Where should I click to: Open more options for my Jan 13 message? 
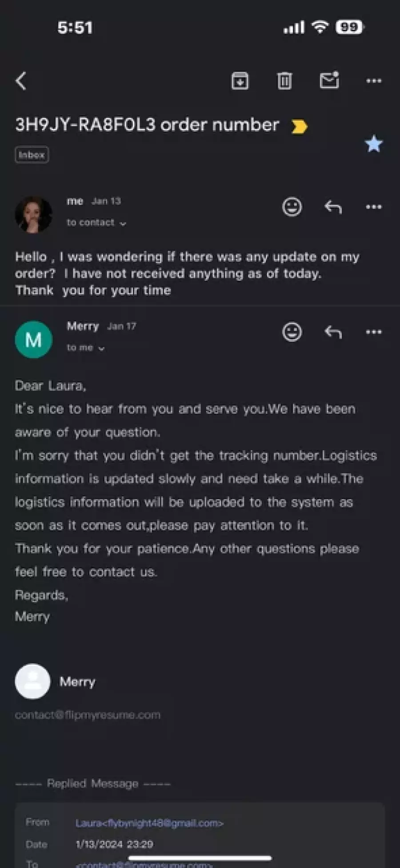374,207
